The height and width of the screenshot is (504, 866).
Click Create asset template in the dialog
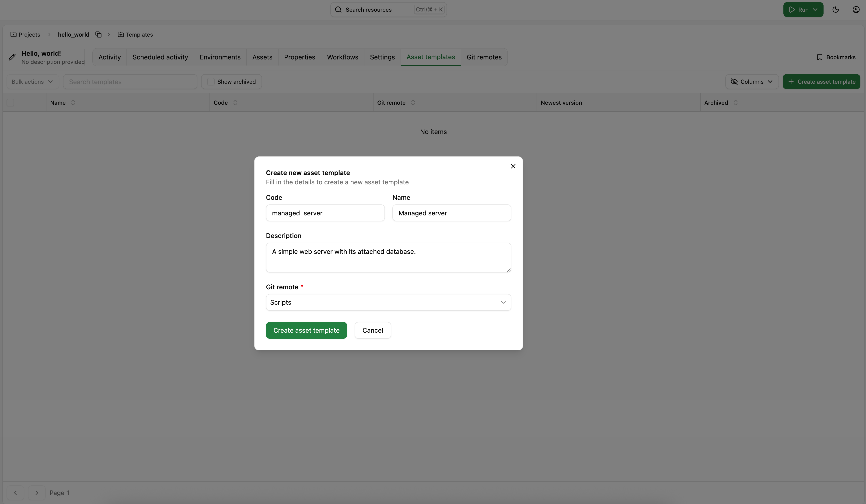pyautogui.click(x=306, y=330)
